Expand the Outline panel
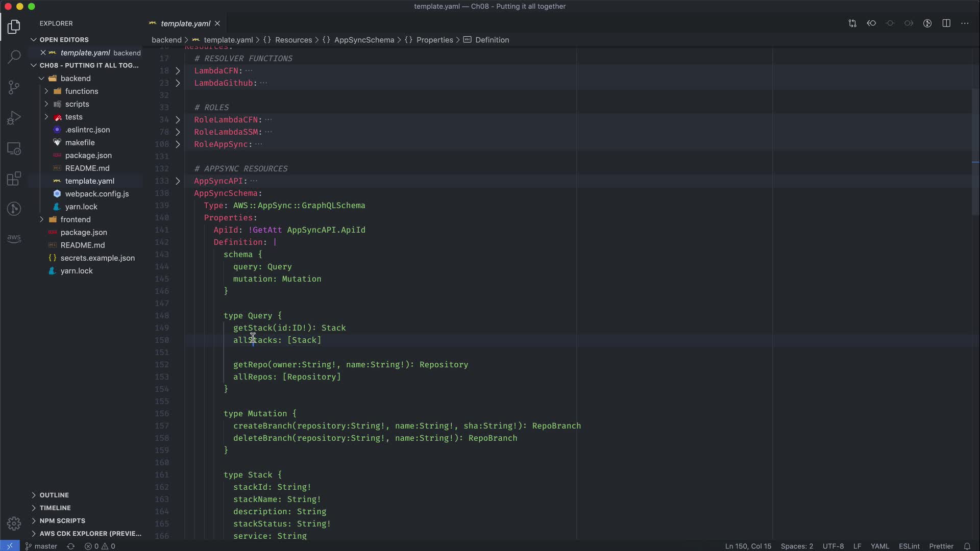980x551 pixels. 54,495
